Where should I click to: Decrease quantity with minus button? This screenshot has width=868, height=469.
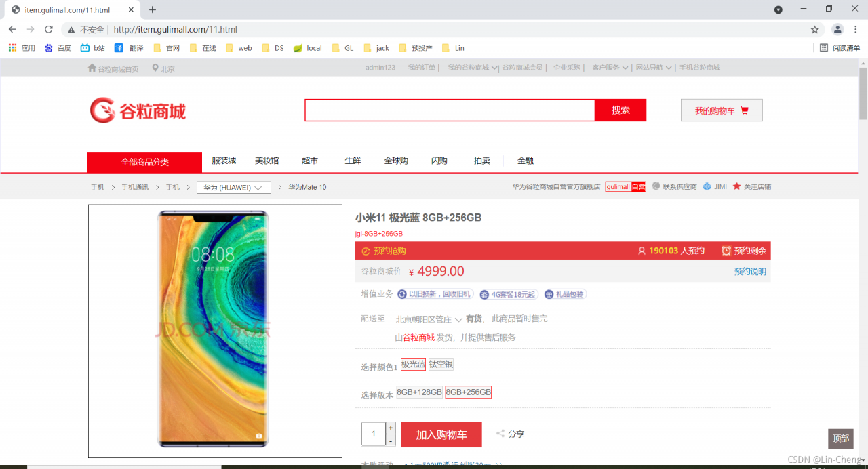coord(391,440)
